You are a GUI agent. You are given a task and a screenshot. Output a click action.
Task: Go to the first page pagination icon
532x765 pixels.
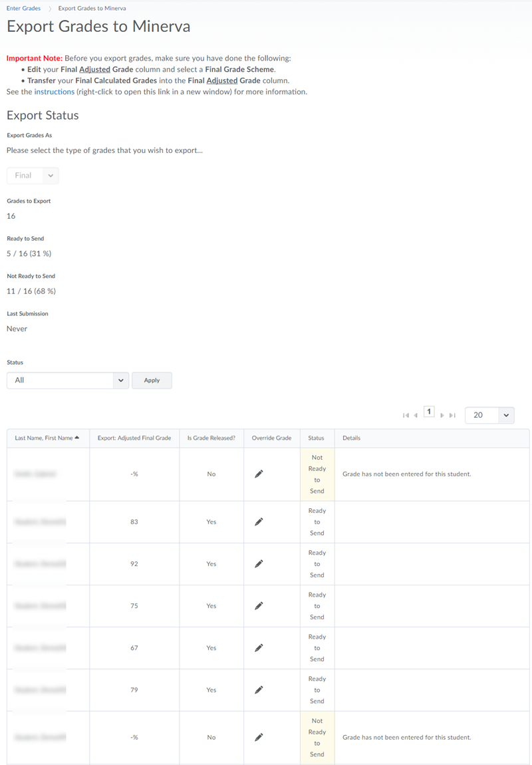[406, 414]
